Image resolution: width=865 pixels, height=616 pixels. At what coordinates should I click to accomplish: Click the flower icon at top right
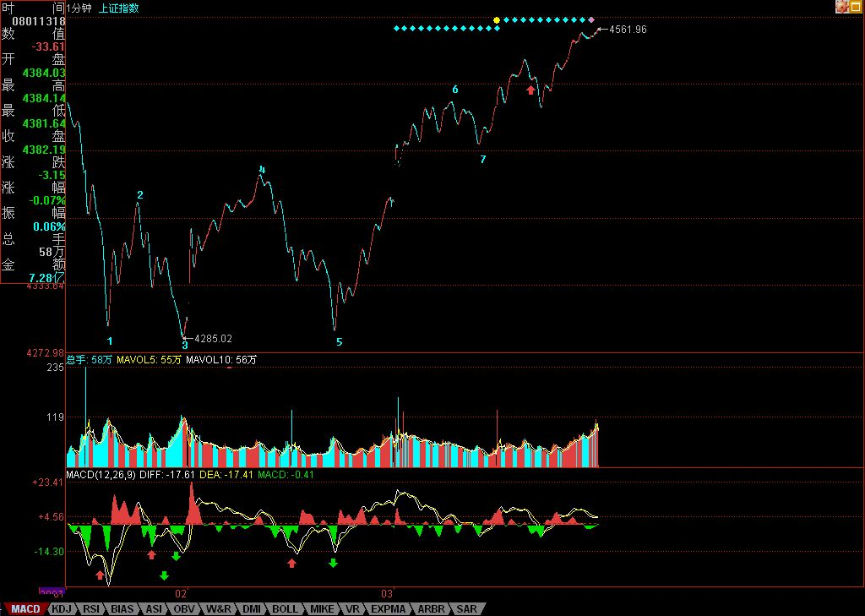pyautogui.click(x=841, y=7)
